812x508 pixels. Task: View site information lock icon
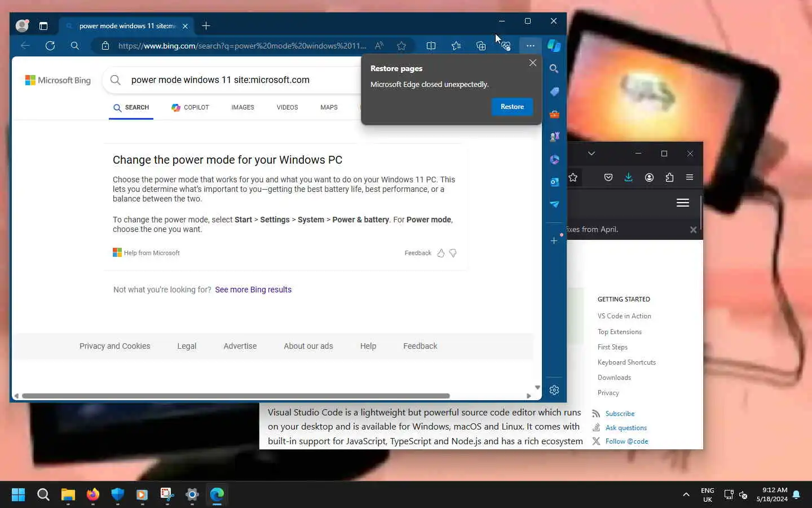[x=105, y=46]
